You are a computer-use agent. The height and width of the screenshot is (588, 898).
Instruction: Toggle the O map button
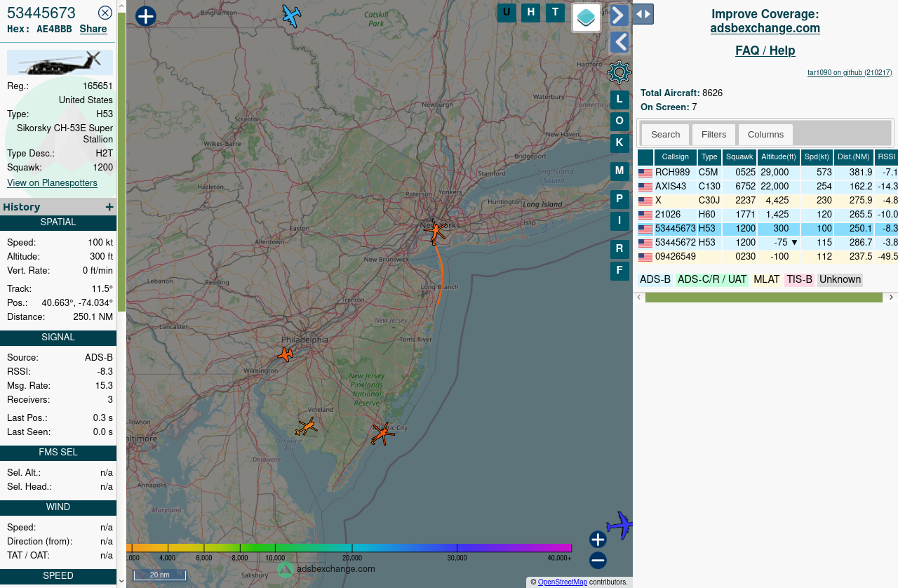tap(619, 121)
